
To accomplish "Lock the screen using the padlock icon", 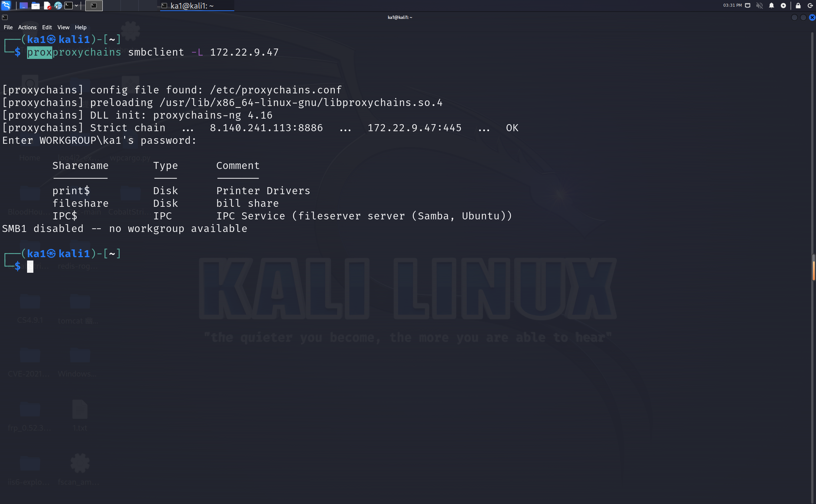I will (x=797, y=6).
